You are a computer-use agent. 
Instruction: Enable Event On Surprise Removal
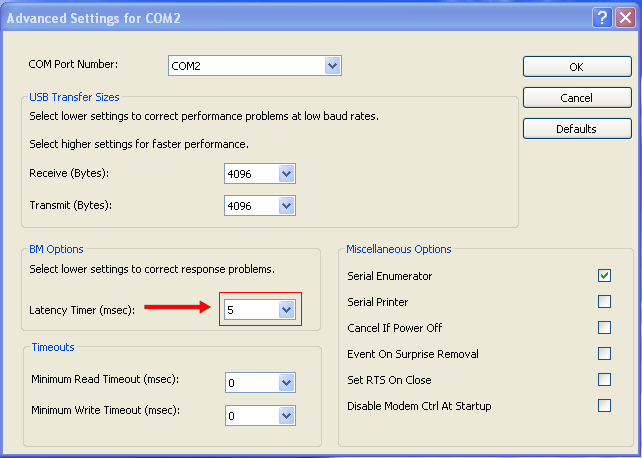(x=604, y=354)
